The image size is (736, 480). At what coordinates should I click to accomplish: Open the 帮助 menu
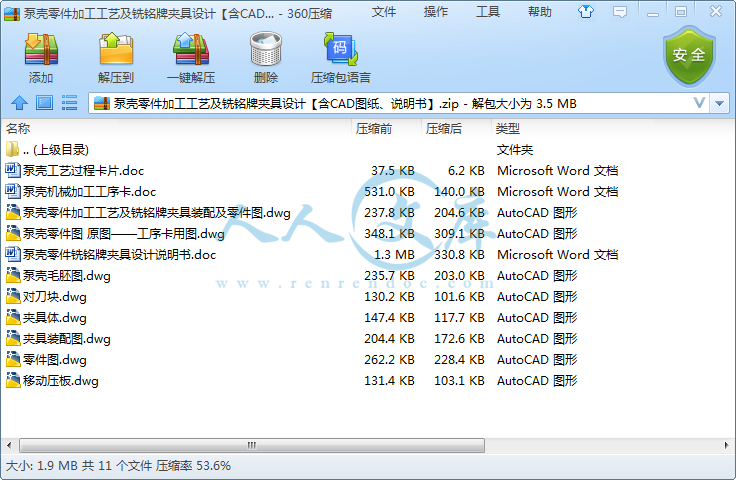(540, 12)
